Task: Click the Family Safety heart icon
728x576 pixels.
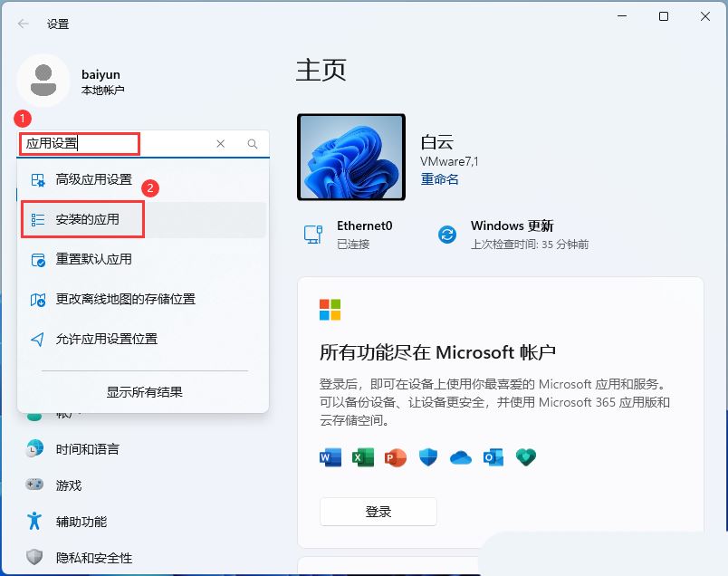Action: coord(525,458)
